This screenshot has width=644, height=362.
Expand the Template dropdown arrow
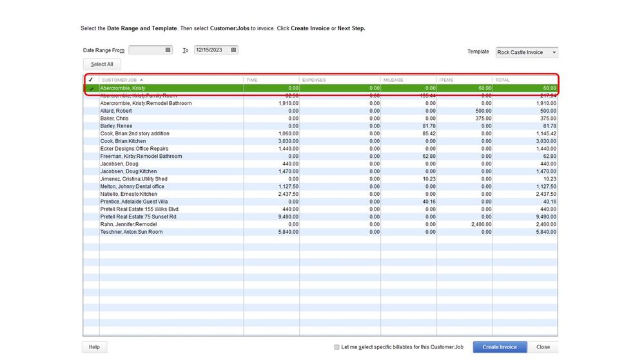[x=554, y=53]
